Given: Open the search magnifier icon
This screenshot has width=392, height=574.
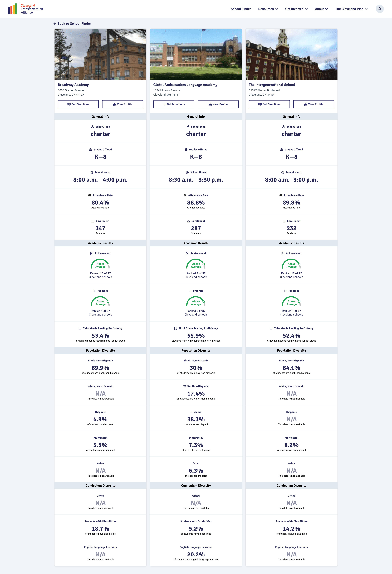Looking at the screenshot, I should coord(379,9).
